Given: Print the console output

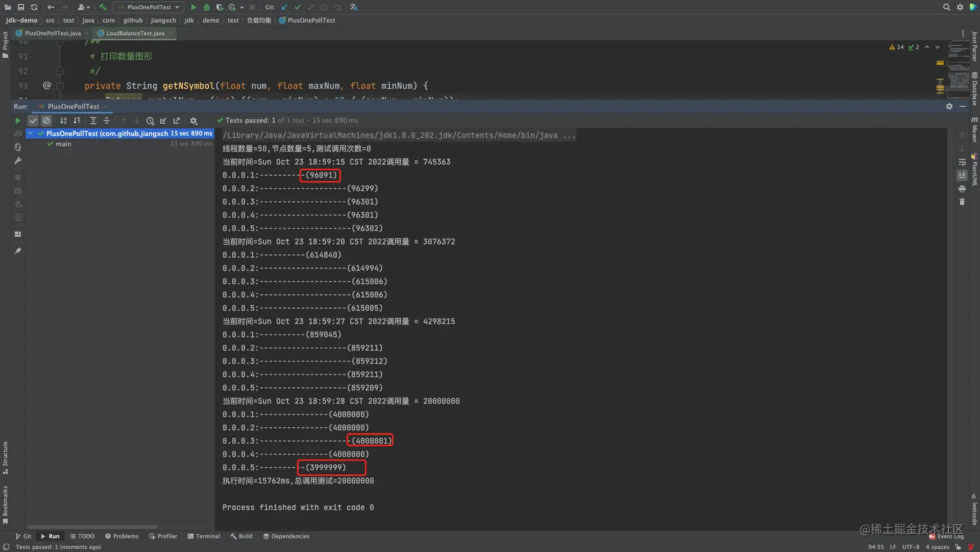Looking at the screenshot, I should (x=962, y=189).
